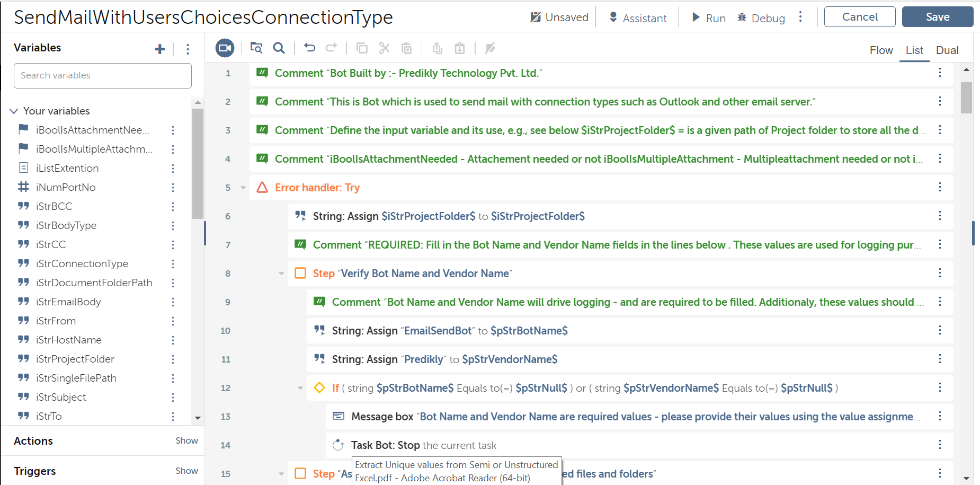The image size is (980, 485).
Task: Select iStrHostName variable
Action: click(69, 340)
